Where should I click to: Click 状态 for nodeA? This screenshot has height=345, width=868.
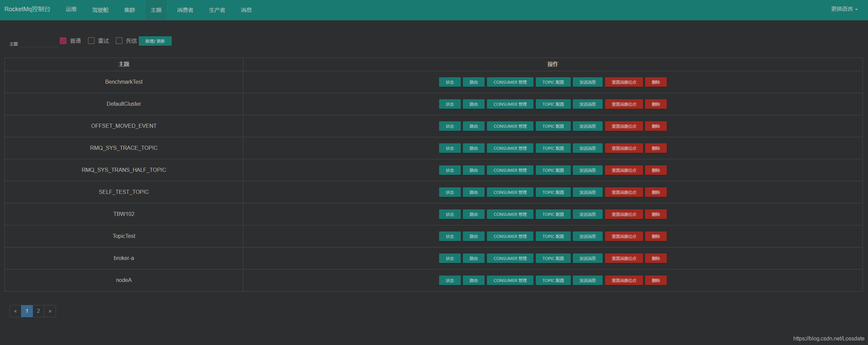coord(450,280)
